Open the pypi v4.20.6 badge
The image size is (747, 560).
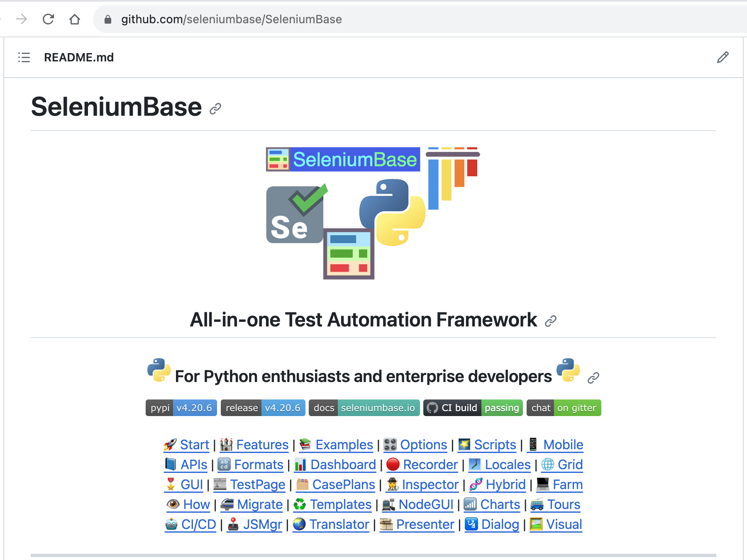tap(181, 408)
